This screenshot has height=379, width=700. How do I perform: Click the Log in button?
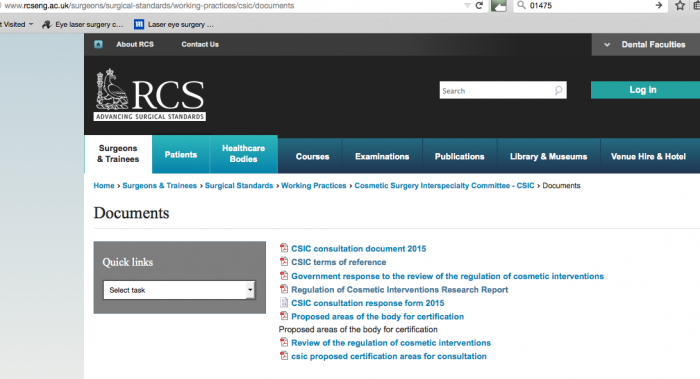pos(646,90)
